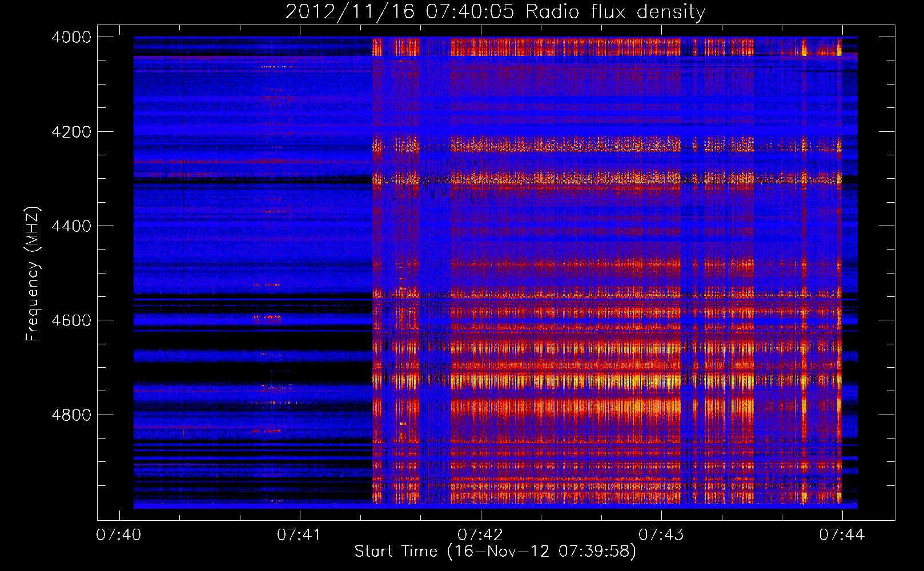
Task: Click the 07:42 time axis label
Action: pyautogui.click(x=480, y=534)
